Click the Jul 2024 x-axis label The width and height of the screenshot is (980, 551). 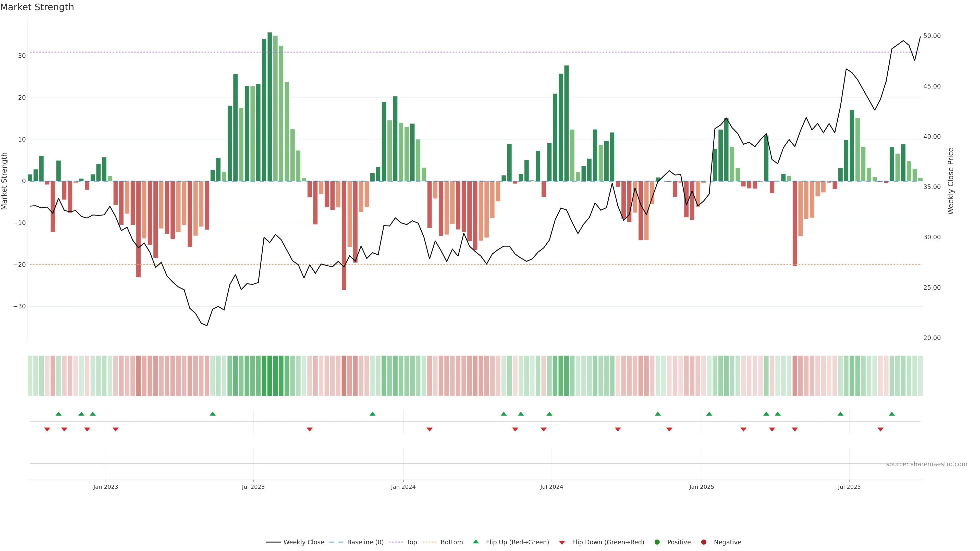click(551, 487)
